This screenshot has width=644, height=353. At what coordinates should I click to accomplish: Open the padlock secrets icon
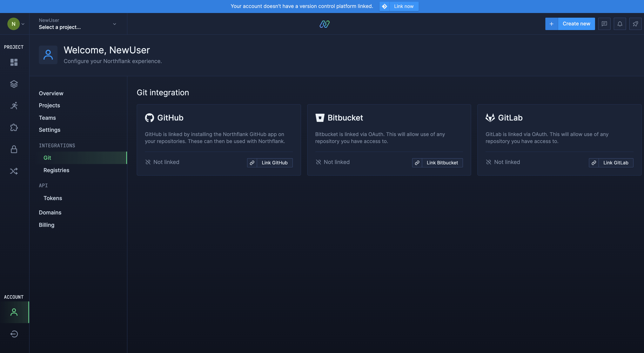tap(14, 149)
